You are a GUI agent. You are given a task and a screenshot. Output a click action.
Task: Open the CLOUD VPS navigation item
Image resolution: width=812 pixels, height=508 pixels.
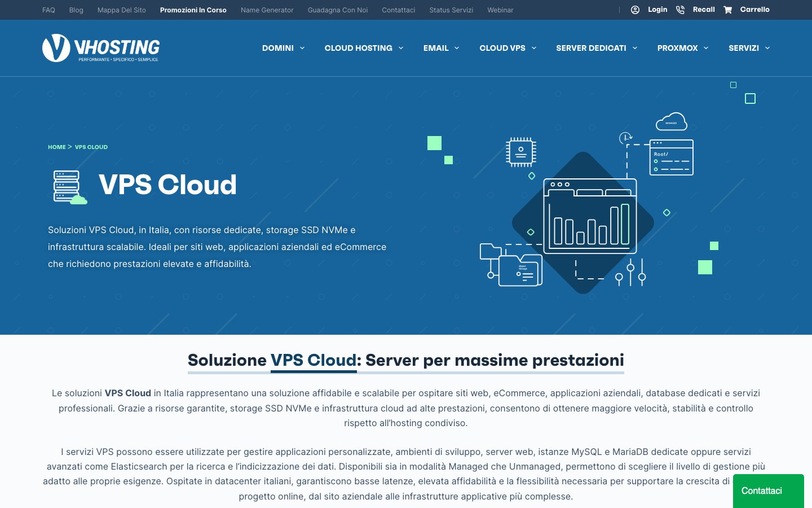[x=502, y=48]
